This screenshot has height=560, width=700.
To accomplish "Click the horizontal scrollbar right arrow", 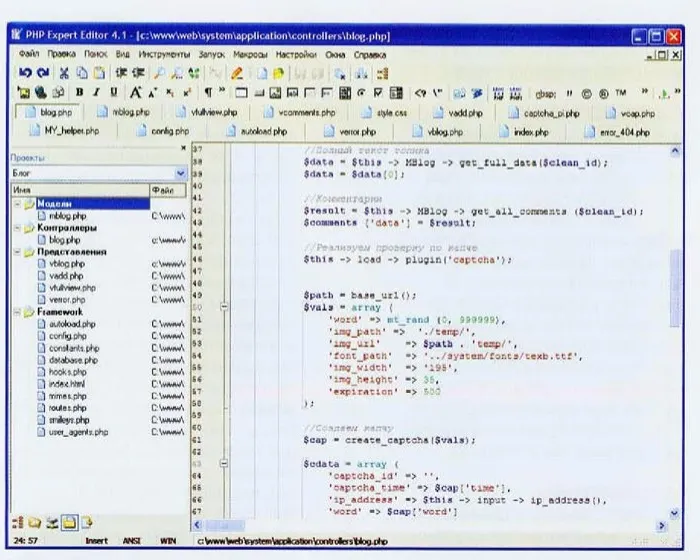I will 662,526.
